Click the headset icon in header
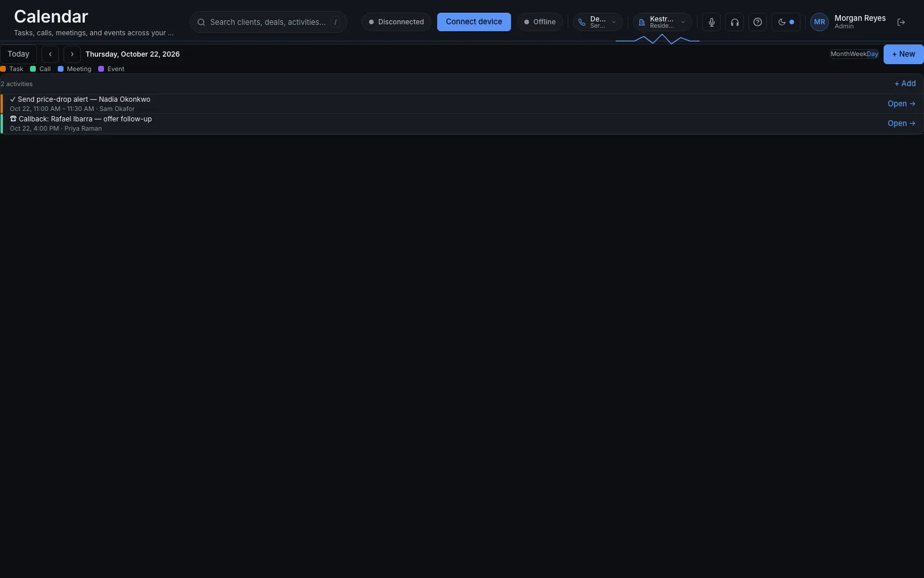 point(735,22)
